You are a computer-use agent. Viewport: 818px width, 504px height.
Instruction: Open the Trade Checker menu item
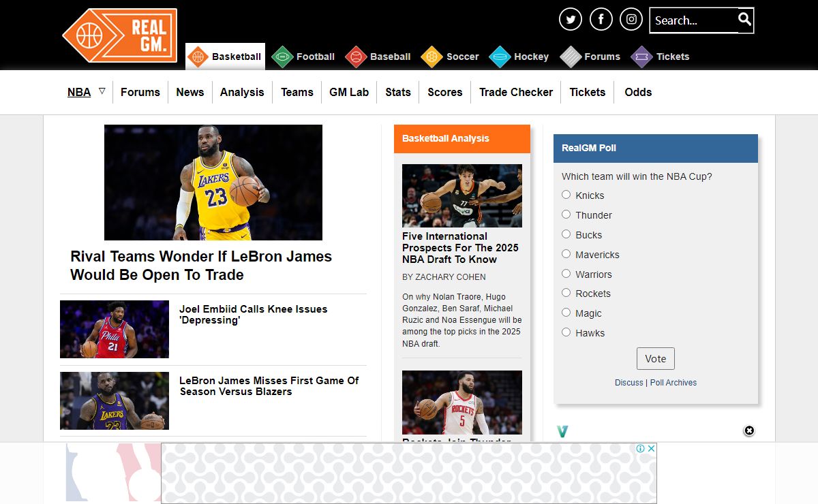point(516,92)
